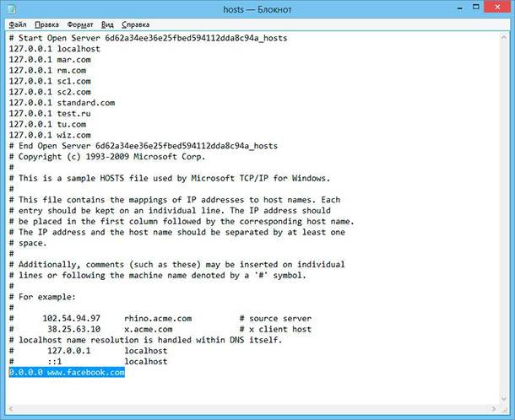Screen dimensions: 515x420
Task: Click the rhino.acme.com example line
Action: 160,319
